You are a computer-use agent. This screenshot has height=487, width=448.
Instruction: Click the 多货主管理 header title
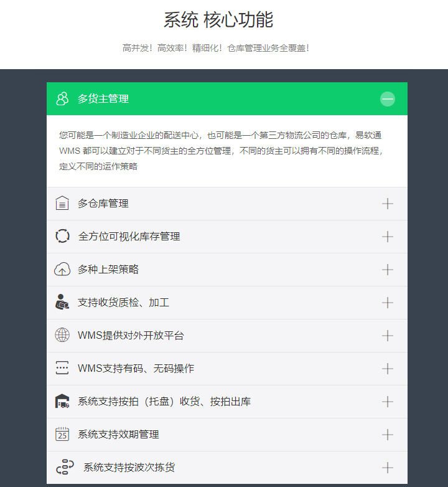(103, 99)
